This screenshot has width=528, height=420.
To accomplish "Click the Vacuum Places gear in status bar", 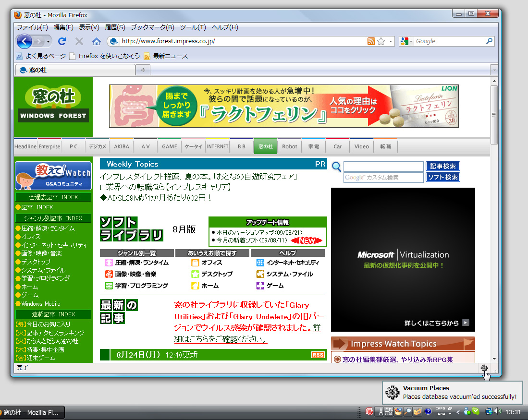I will 484,368.
